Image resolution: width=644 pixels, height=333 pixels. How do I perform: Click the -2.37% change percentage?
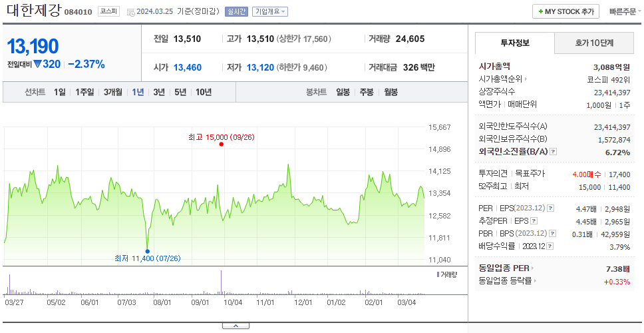(x=86, y=65)
